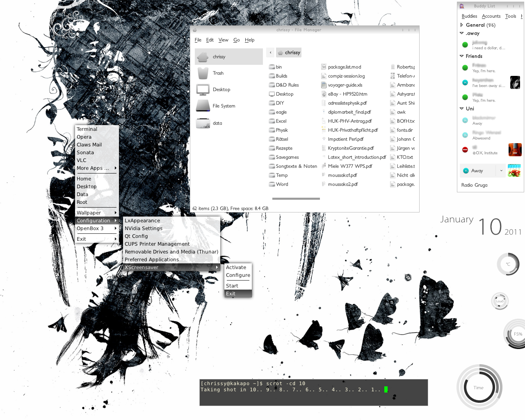Open the Rätsel folder
This screenshot has height=420, width=525.
(x=278, y=139)
